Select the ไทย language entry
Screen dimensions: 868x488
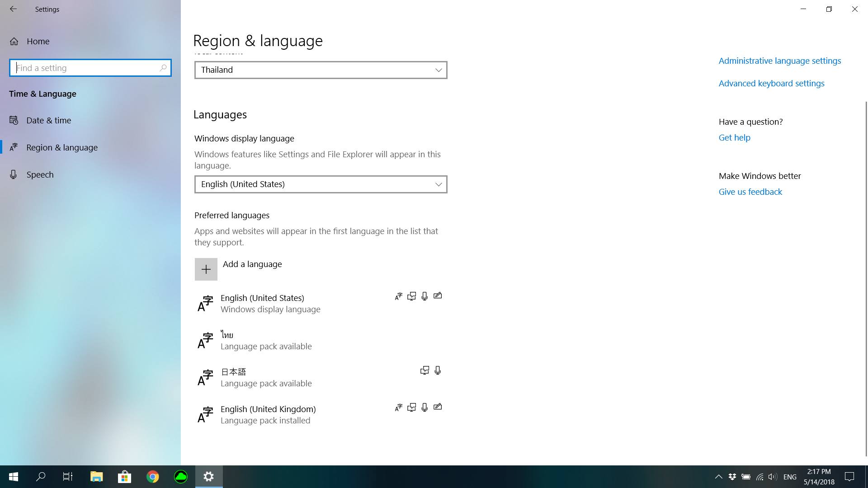pos(266,340)
